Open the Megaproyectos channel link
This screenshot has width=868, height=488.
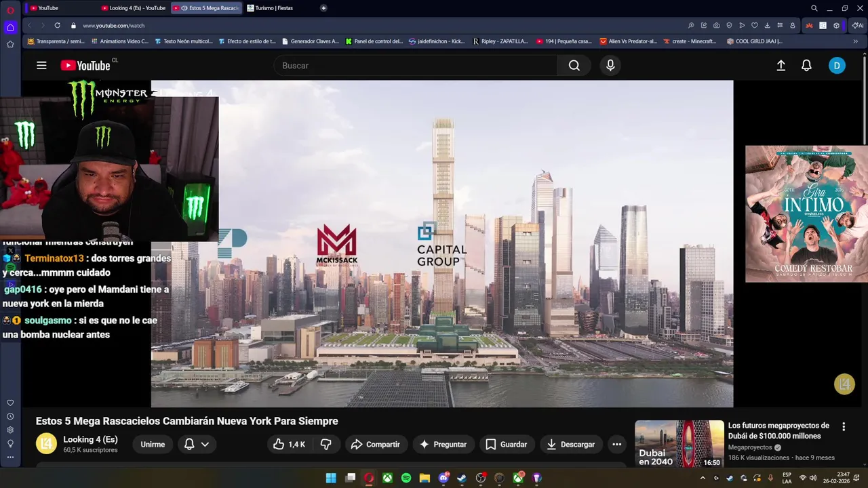[x=750, y=447]
